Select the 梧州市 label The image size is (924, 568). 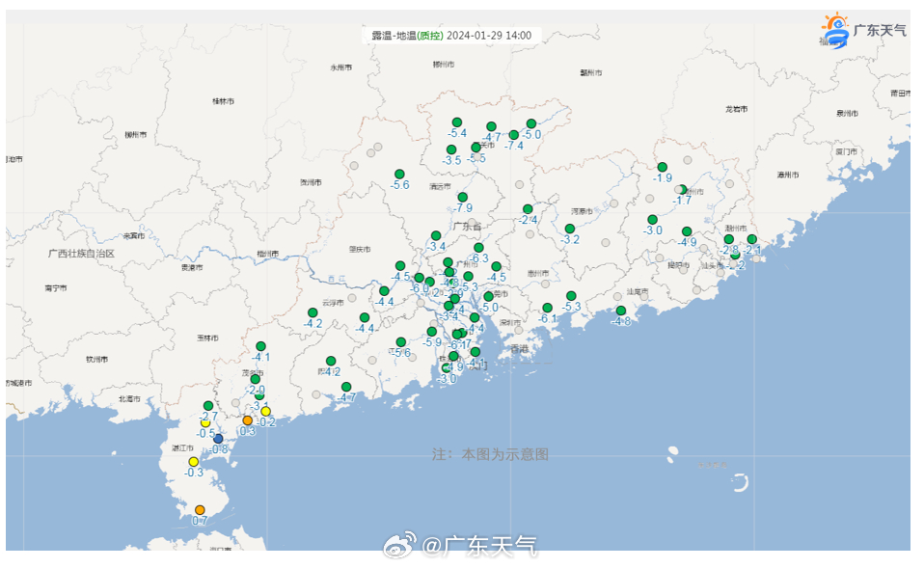click(267, 254)
